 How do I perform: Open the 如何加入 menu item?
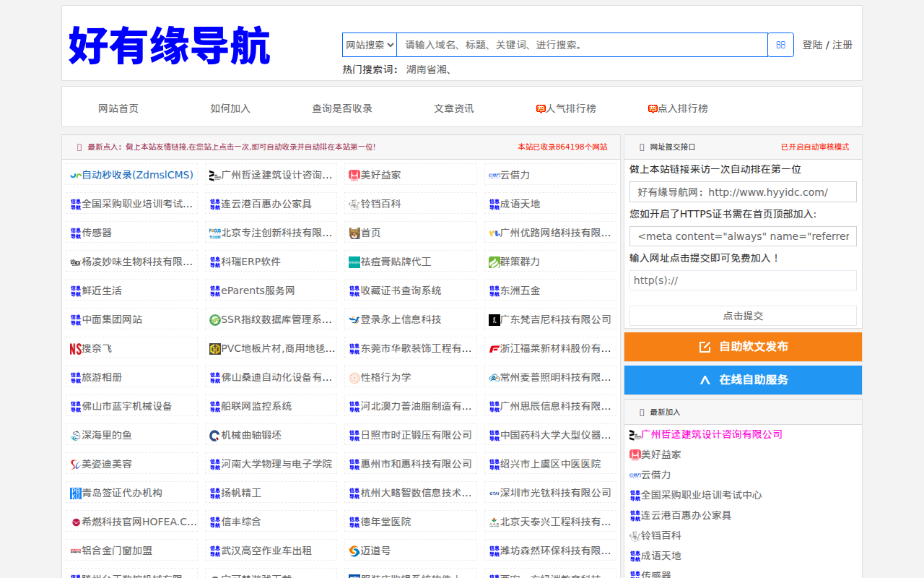(230, 108)
